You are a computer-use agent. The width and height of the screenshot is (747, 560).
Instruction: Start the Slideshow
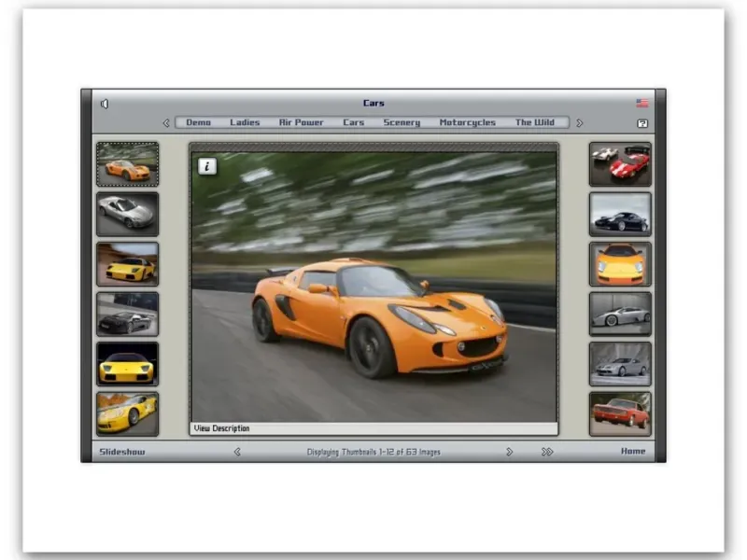coord(122,452)
